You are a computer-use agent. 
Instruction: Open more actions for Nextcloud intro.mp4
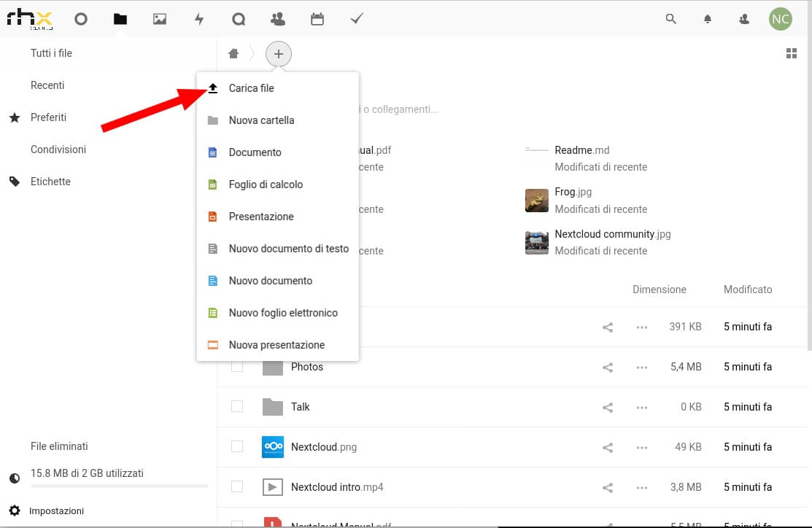coord(641,488)
